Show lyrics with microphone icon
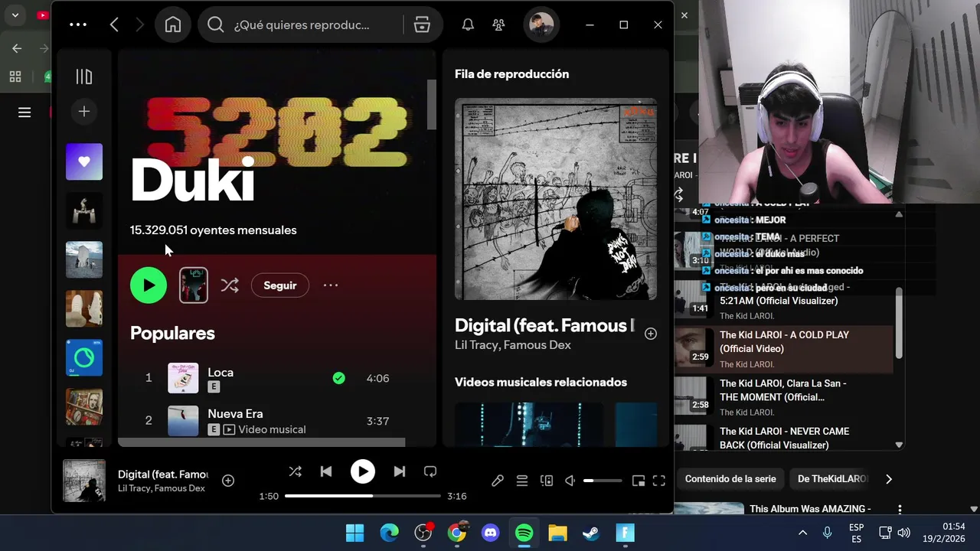The image size is (980, 551). [498, 481]
